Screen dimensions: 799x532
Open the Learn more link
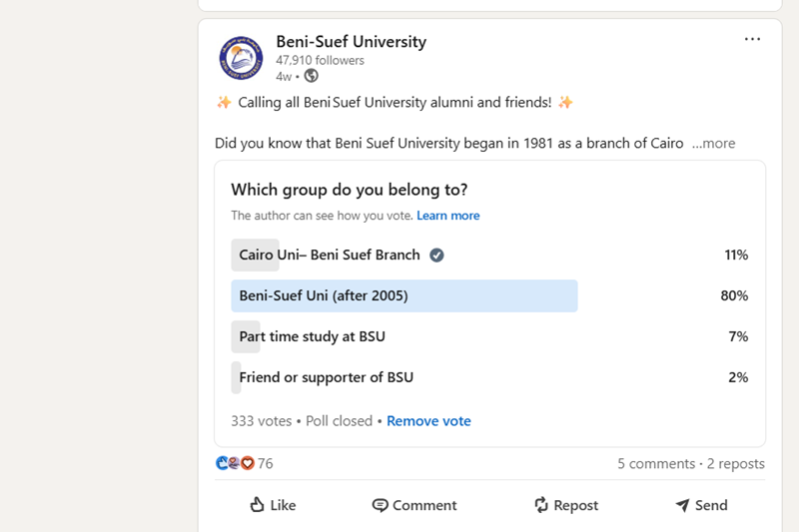pos(447,216)
